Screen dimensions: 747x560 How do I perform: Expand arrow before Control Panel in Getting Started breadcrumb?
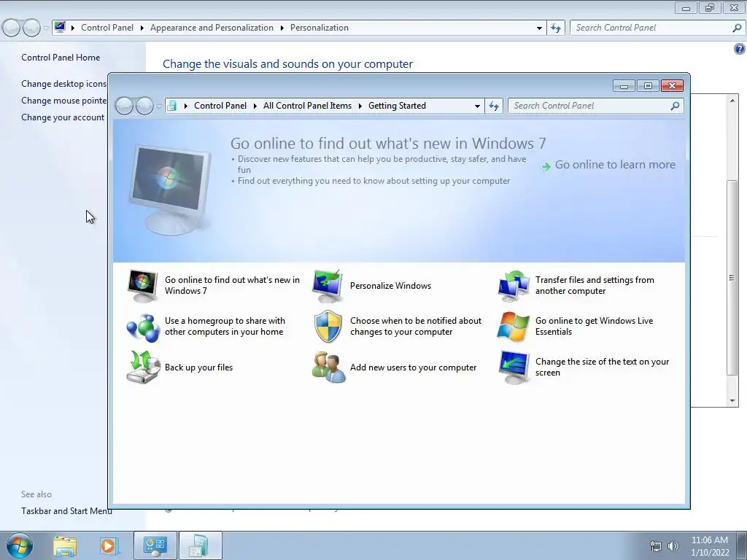[x=186, y=106]
